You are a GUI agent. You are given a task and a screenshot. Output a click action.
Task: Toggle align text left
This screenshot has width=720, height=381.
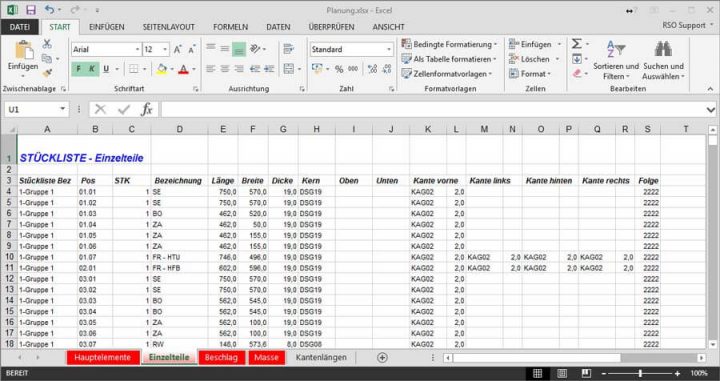[x=211, y=69]
